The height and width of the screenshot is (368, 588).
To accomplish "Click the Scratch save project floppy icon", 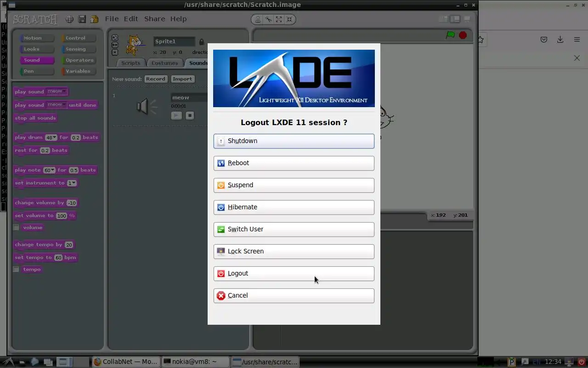I will point(82,19).
